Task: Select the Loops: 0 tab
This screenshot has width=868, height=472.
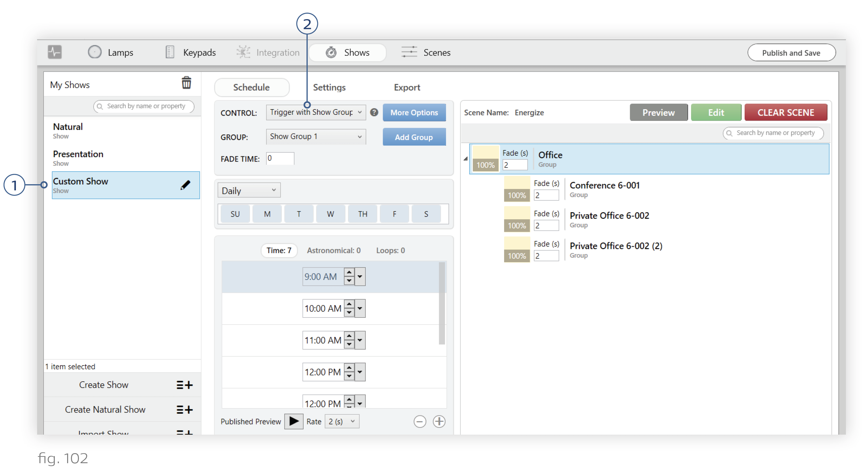Action: point(390,250)
